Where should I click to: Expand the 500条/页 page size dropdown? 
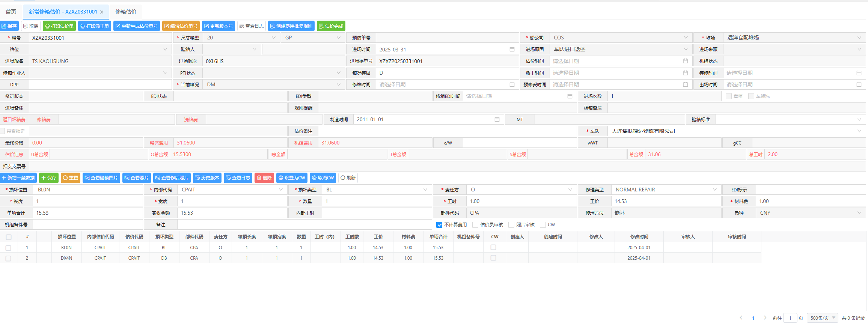(822, 318)
